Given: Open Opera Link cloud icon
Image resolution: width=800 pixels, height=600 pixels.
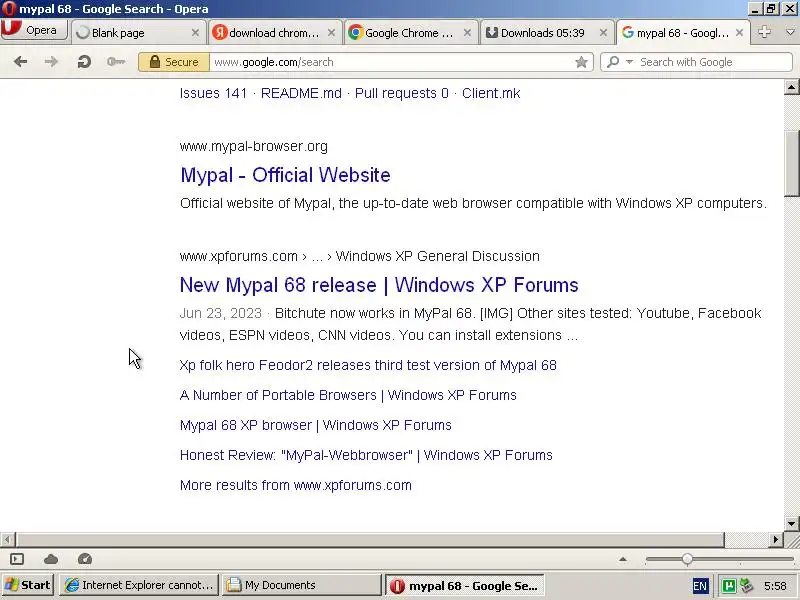Looking at the screenshot, I should [x=51, y=559].
